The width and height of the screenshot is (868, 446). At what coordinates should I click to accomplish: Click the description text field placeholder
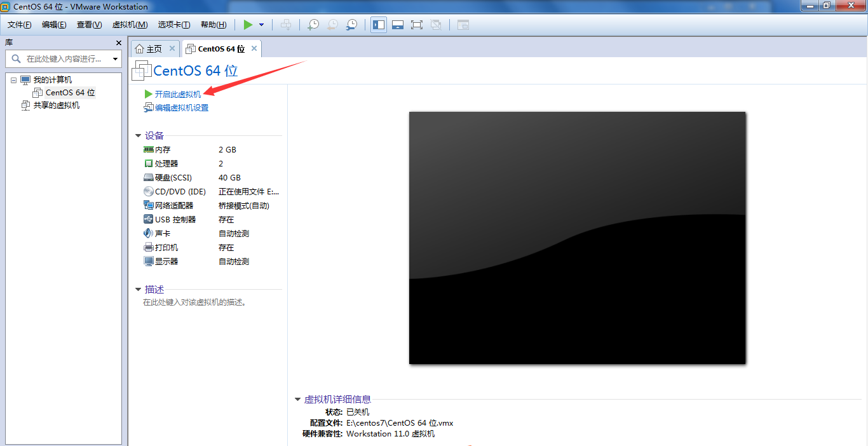(194, 302)
